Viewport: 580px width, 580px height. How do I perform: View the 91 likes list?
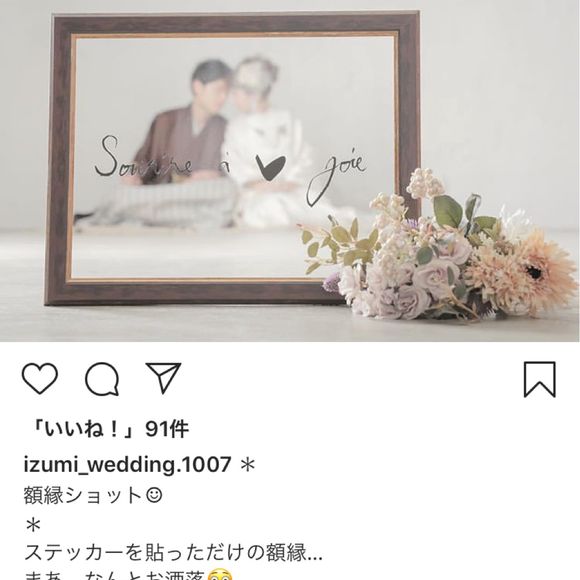110,429
